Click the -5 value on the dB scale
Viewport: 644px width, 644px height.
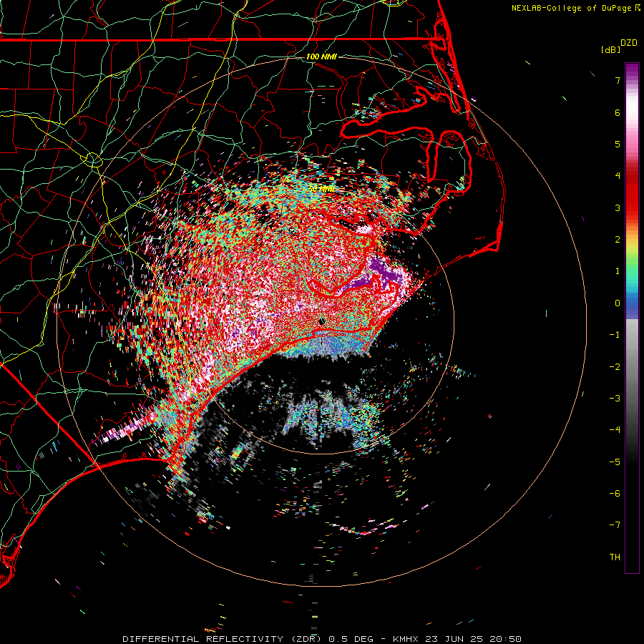coord(615,462)
